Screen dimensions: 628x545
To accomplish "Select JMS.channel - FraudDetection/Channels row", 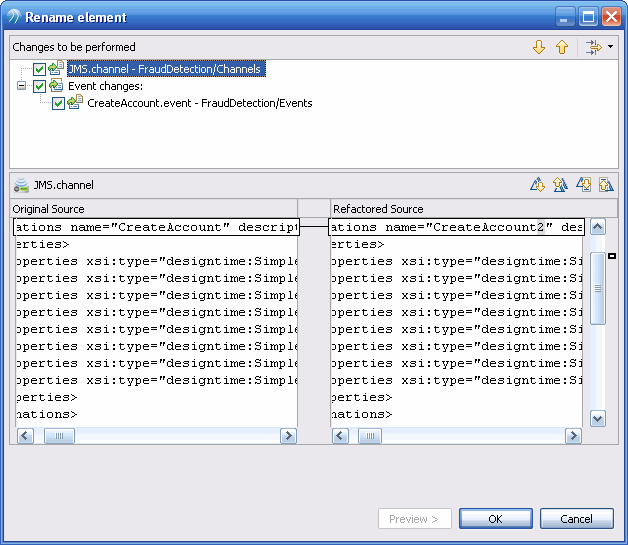I will [166, 69].
